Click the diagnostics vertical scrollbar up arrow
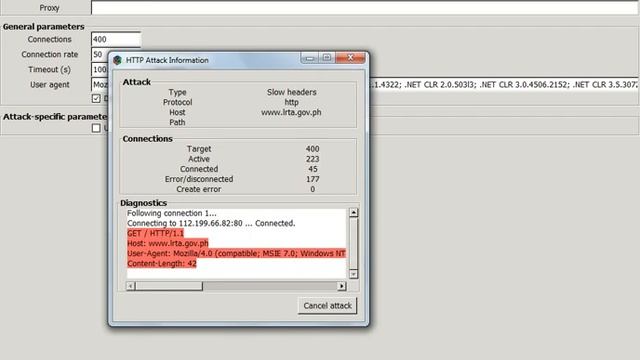The height and width of the screenshot is (360, 640). click(x=353, y=213)
